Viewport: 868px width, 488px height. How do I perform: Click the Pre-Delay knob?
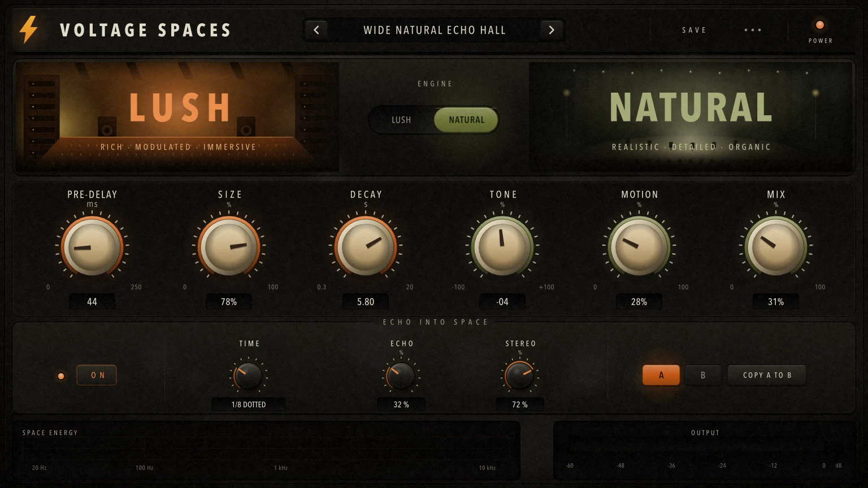(92, 247)
